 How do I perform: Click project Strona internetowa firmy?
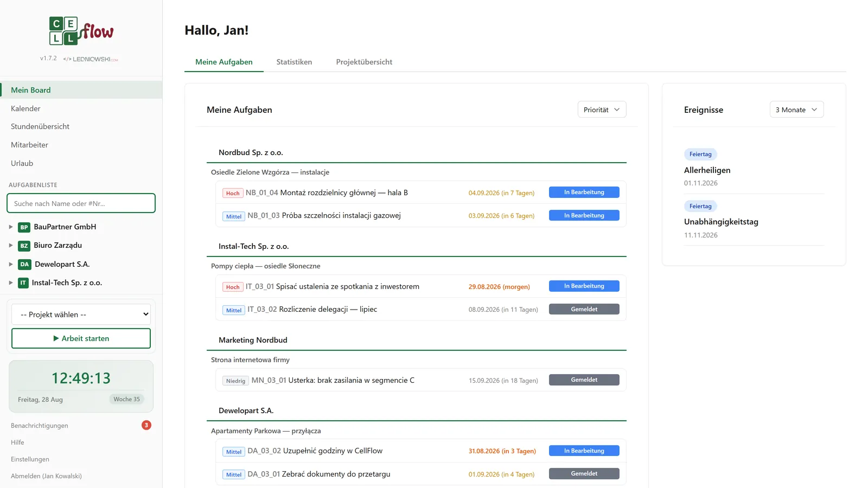coord(250,360)
